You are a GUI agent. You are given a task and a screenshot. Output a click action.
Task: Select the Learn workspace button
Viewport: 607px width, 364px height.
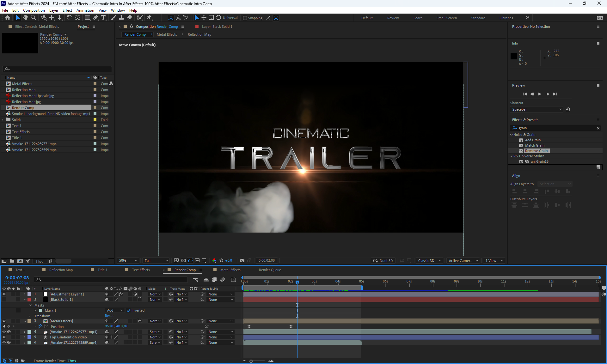pyautogui.click(x=418, y=18)
